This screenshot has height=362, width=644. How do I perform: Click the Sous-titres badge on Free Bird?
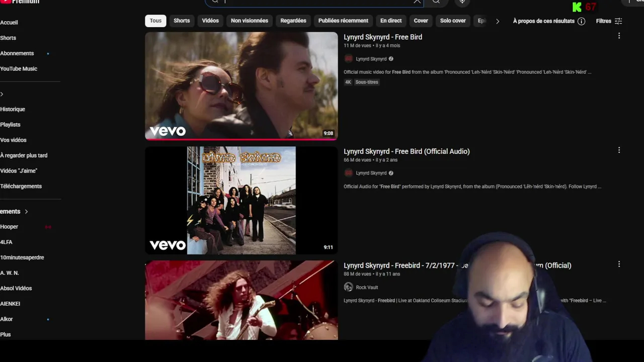pyautogui.click(x=367, y=82)
